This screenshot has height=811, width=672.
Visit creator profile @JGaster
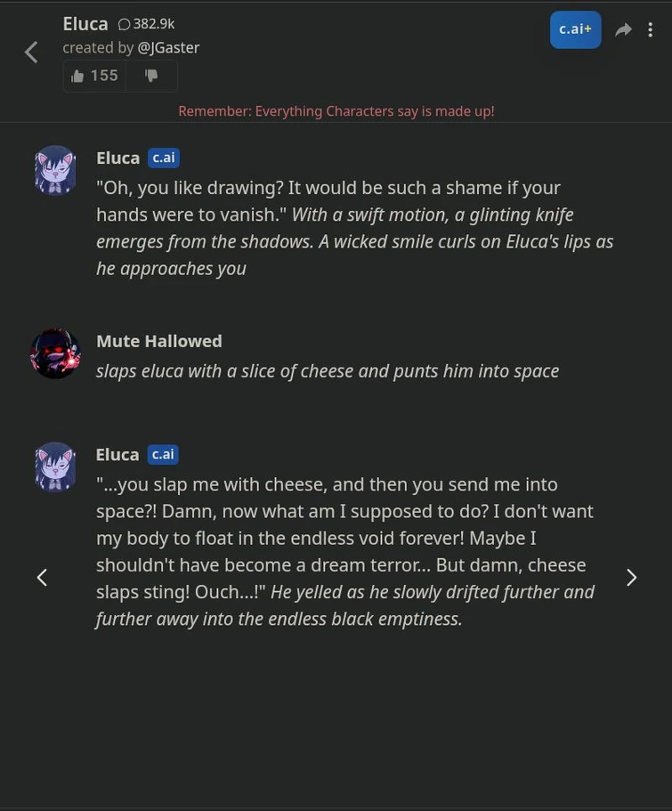tap(168, 47)
